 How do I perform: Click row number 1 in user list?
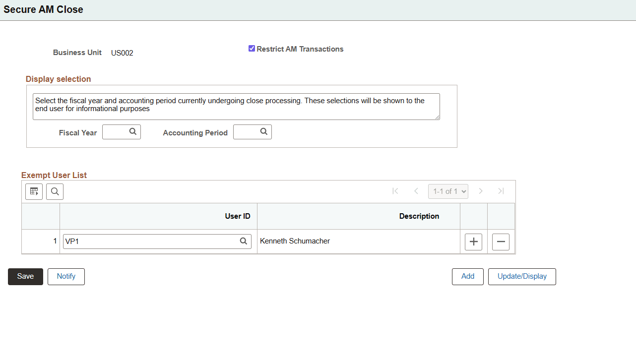(x=55, y=241)
